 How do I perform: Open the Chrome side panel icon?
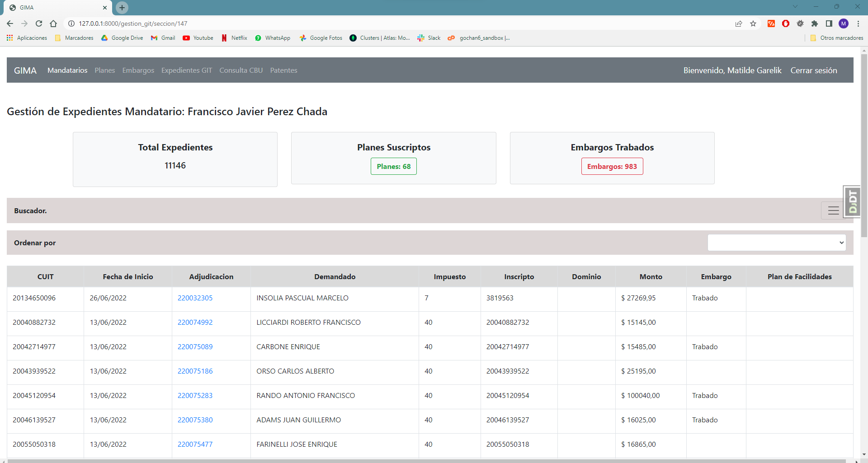tap(829, 23)
